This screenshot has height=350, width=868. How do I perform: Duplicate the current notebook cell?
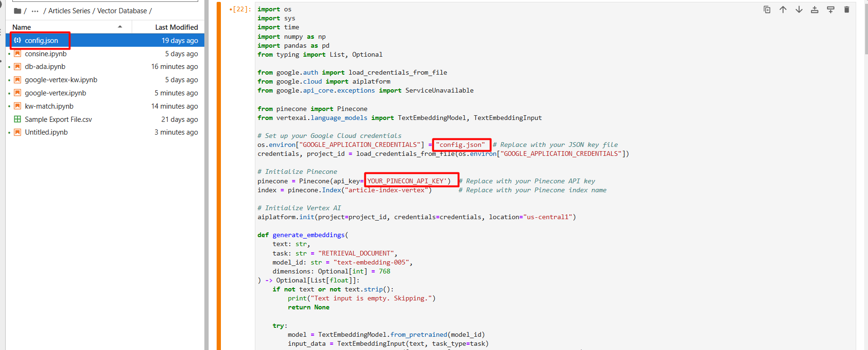[767, 9]
